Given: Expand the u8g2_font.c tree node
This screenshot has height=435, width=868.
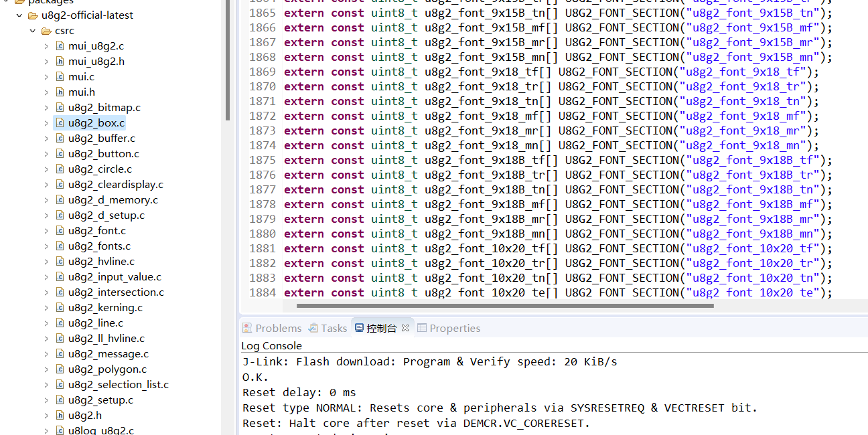Looking at the screenshot, I should 46,231.
